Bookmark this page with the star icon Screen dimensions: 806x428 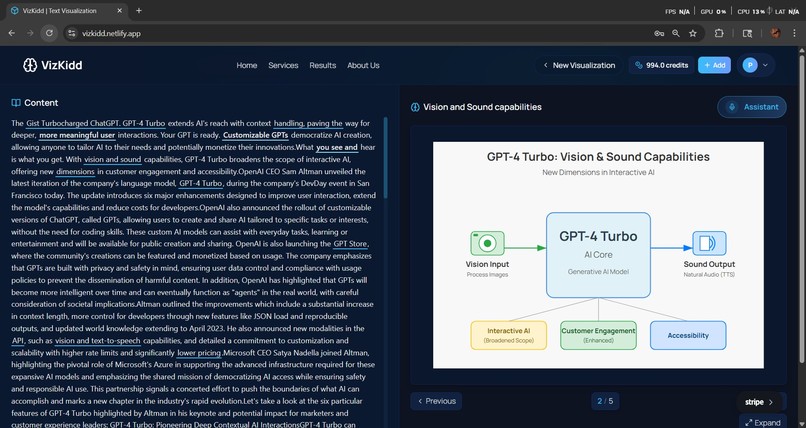[x=693, y=33]
